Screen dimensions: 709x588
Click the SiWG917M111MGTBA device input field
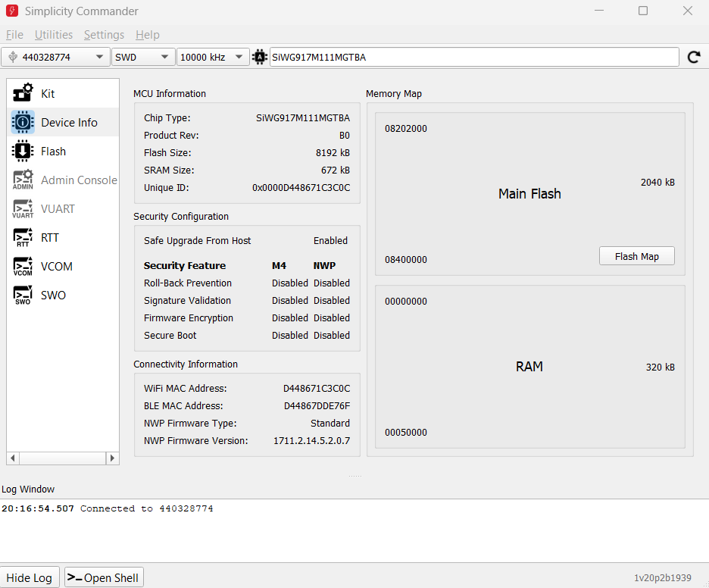(x=473, y=57)
